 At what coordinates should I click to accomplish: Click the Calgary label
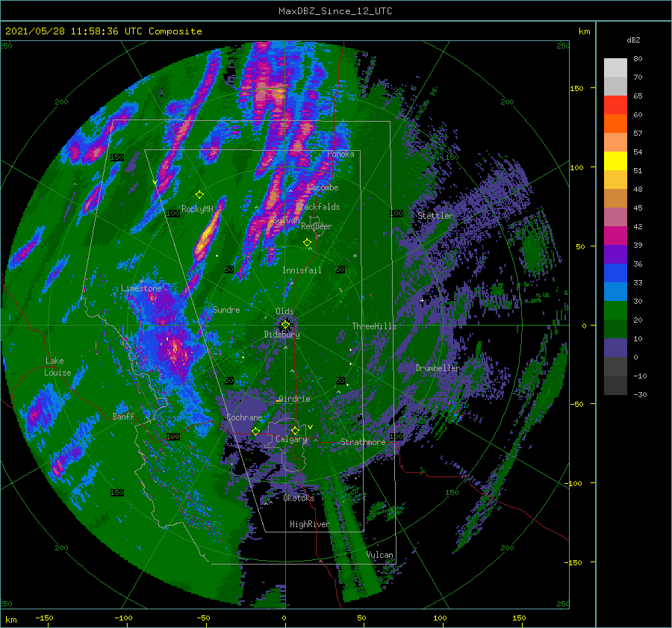point(291,439)
